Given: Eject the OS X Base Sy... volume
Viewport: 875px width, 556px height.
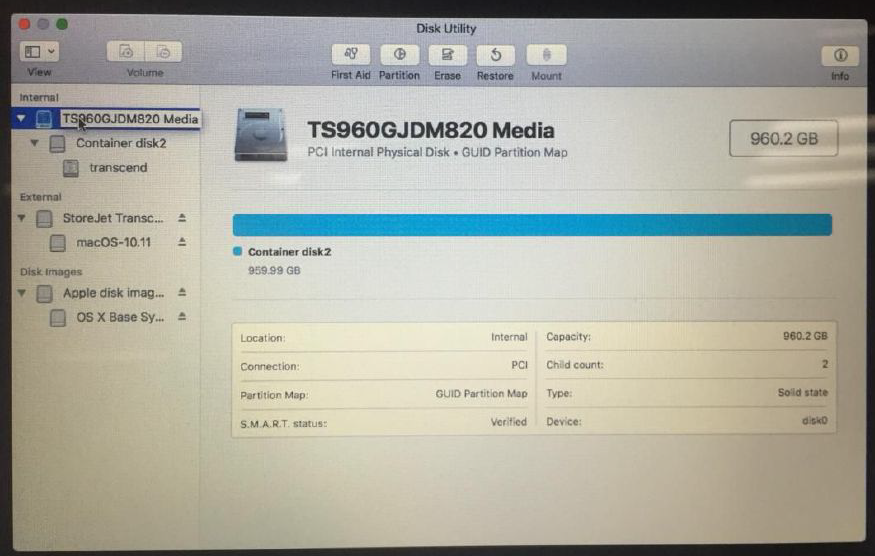Looking at the screenshot, I should click(x=182, y=317).
